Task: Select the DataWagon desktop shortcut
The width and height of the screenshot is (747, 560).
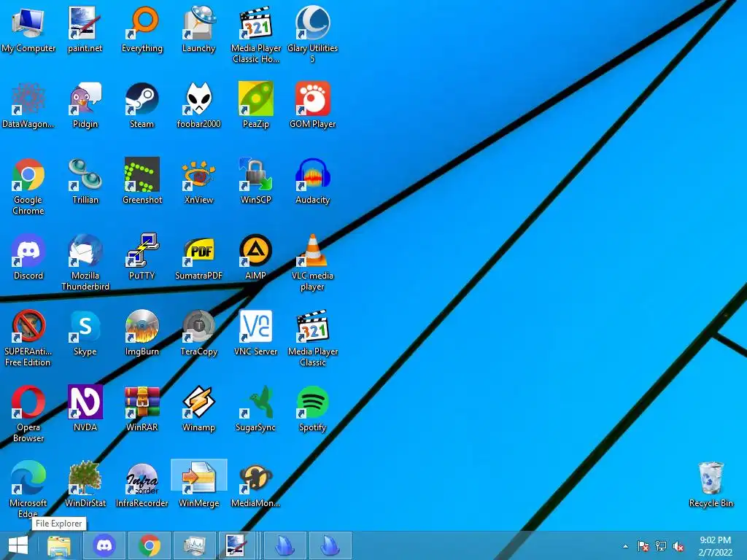Action: point(28,105)
